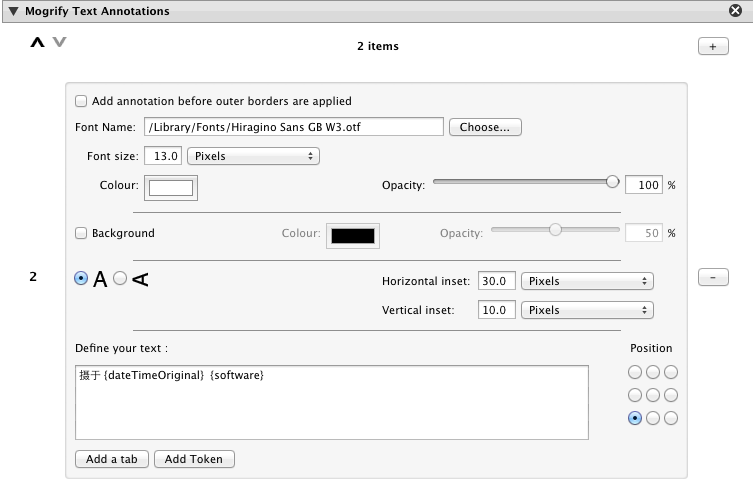753x489 pixels.
Task: Click the Add Token button
Action: [195, 459]
